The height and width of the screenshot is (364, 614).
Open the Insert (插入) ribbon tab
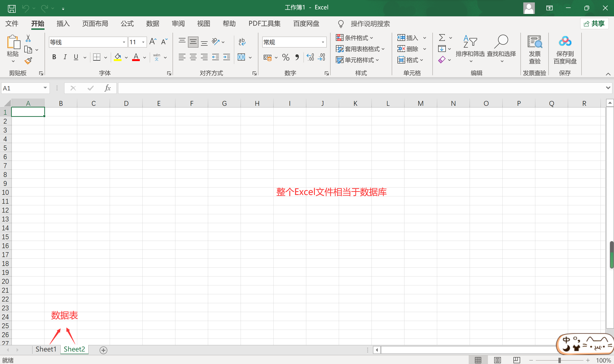click(63, 24)
